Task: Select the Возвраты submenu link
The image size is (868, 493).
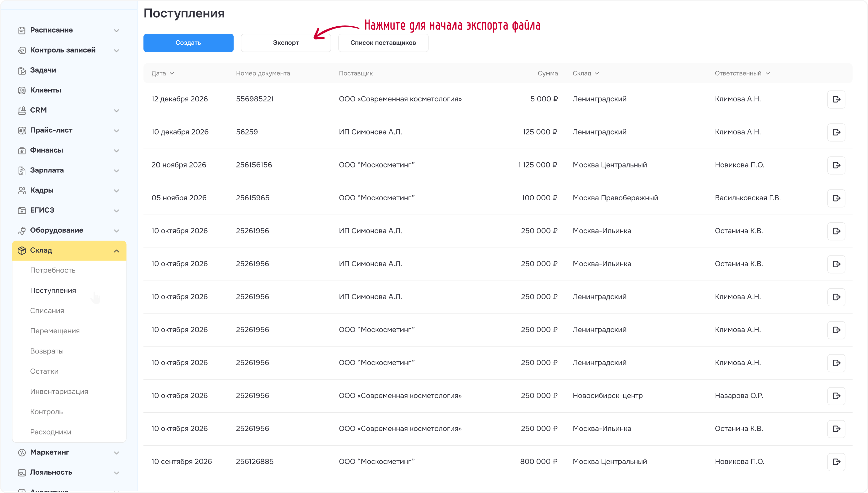Action: coord(47,351)
